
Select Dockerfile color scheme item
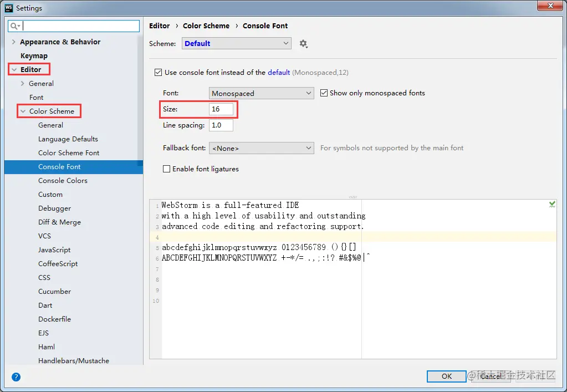[55, 319]
